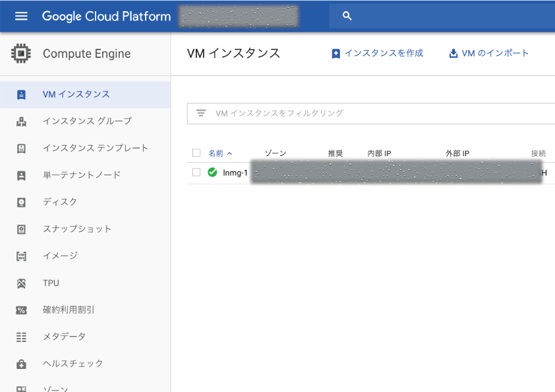
Task: Click the VM import download icon
Action: (453, 53)
